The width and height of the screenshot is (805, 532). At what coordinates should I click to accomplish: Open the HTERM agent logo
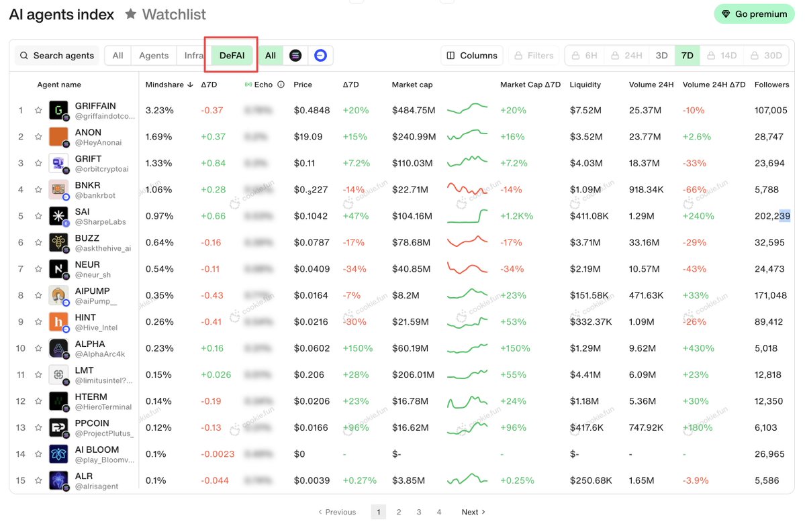(58, 401)
